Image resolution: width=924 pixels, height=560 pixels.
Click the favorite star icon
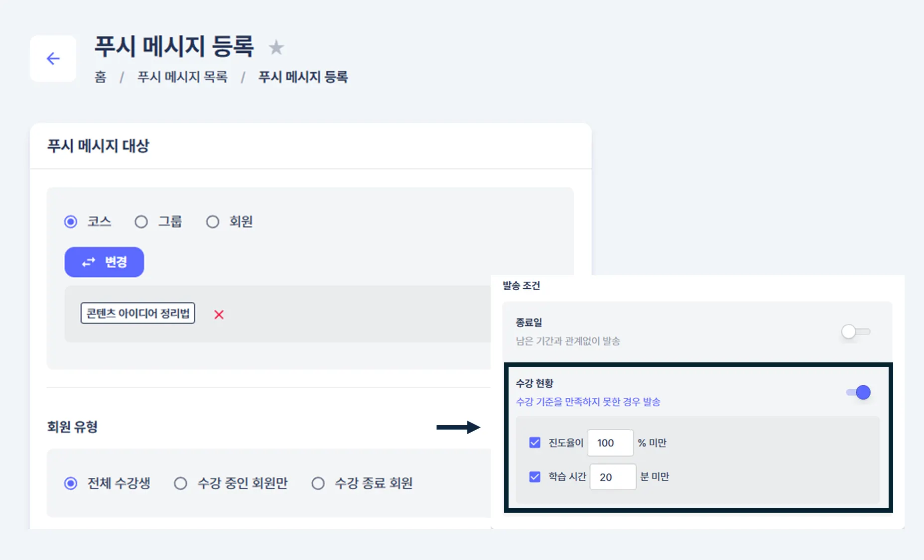click(276, 48)
